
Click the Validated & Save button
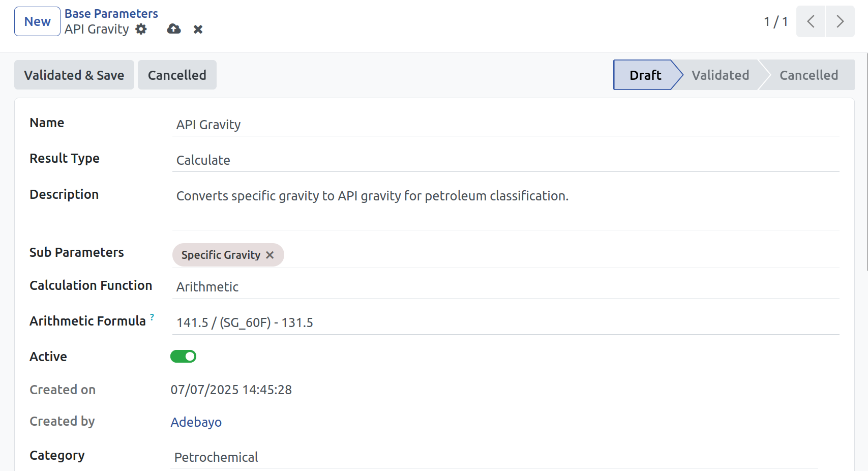[x=74, y=75]
